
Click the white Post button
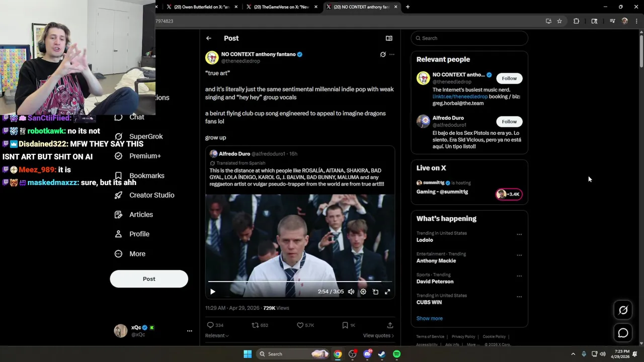coord(149,279)
